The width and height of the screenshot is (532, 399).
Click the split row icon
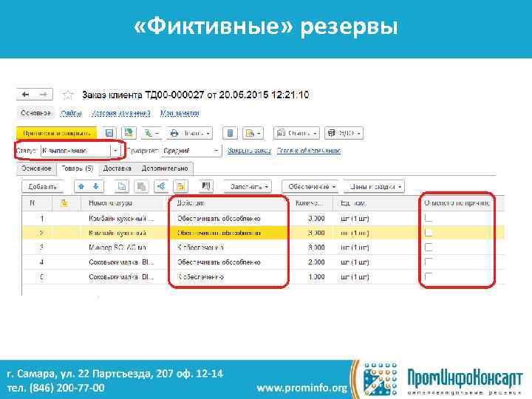coord(161,187)
